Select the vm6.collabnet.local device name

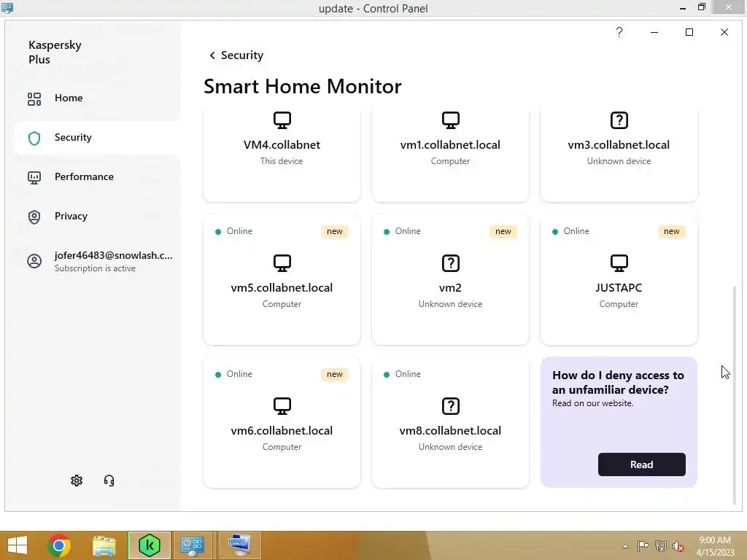[282, 430]
